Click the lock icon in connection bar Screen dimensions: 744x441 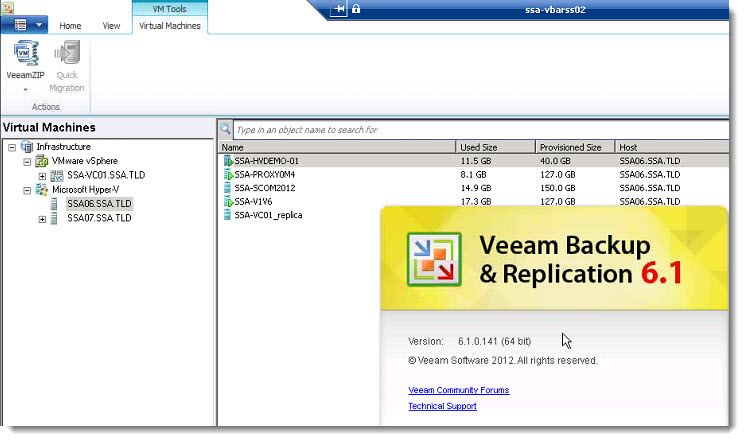click(x=356, y=9)
